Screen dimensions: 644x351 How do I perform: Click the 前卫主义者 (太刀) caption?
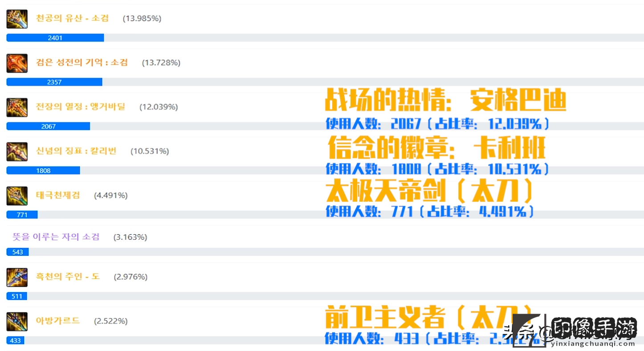pyautogui.click(x=430, y=317)
